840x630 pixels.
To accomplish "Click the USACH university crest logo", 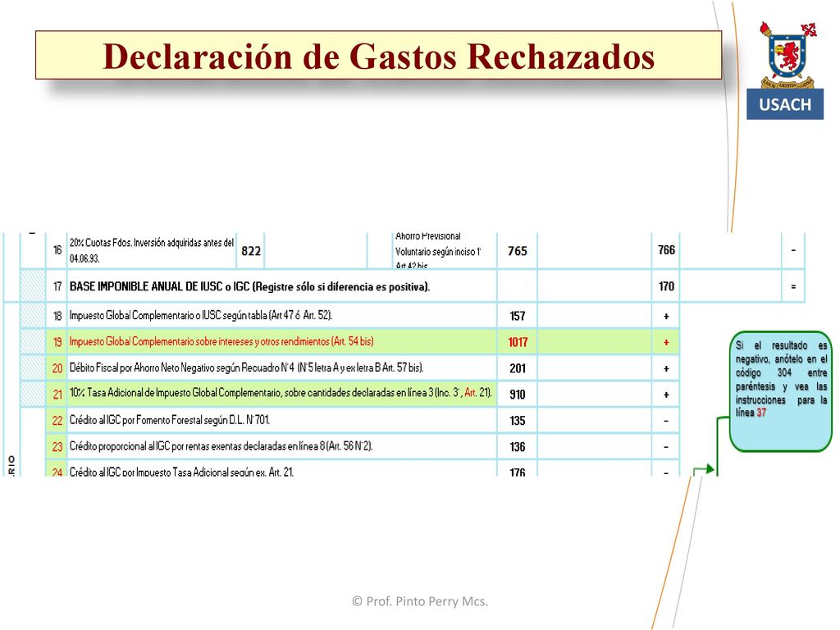I will click(x=787, y=55).
